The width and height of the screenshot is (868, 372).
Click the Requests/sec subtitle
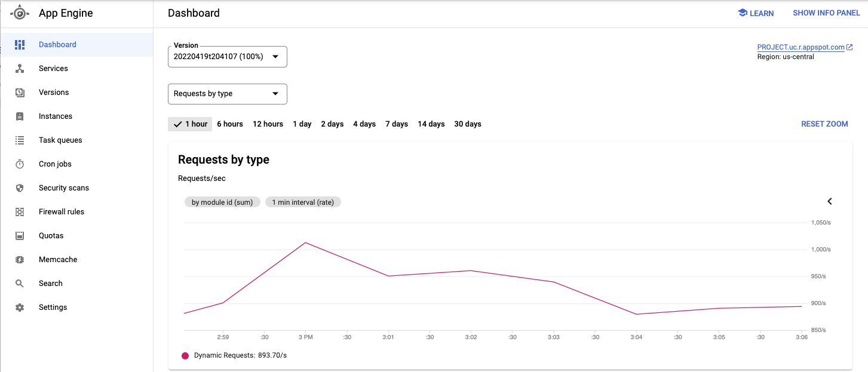202,179
